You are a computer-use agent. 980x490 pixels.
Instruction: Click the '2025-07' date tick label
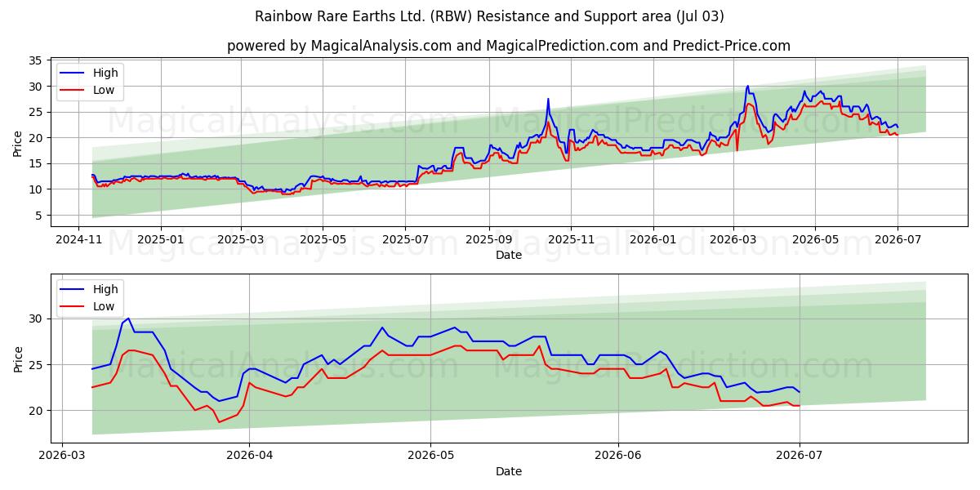[405, 238]
